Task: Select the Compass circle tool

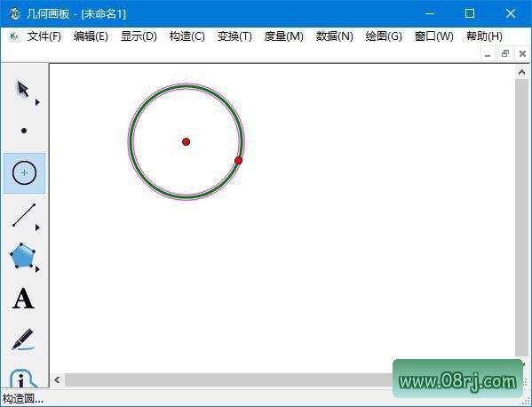Action: coord(24,173)
